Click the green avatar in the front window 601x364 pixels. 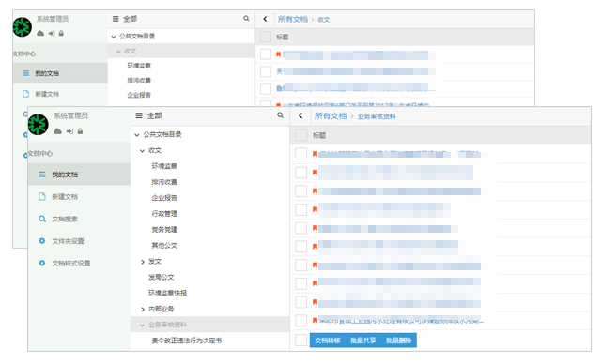pyautogui.click(x=38, y=125)
